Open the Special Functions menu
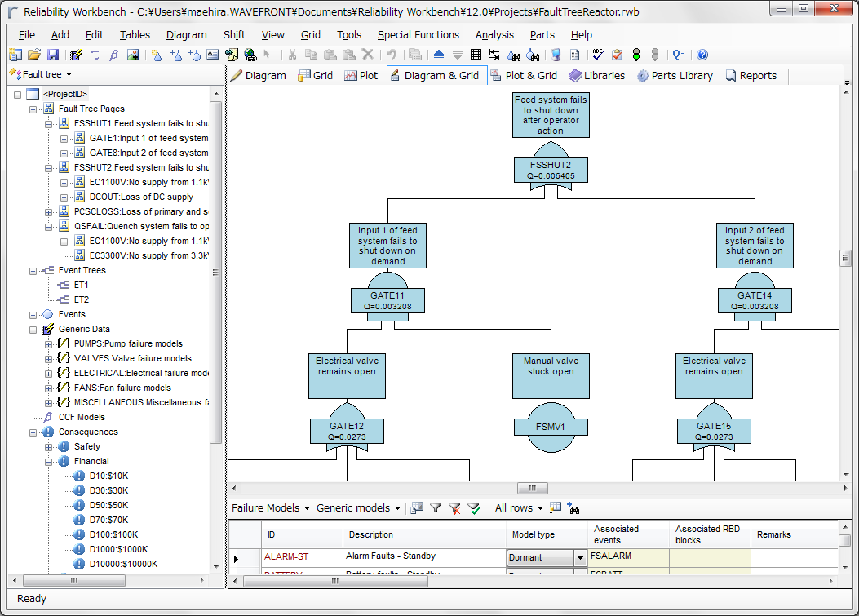The height and width of the screenshot is (616, 859). coord(418,34)
